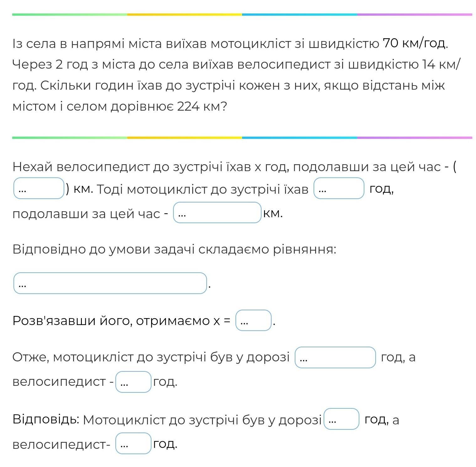476x467 pixels.
Task: Click the cyclist distance field before 'км. Тоді'
Action: 39,188
